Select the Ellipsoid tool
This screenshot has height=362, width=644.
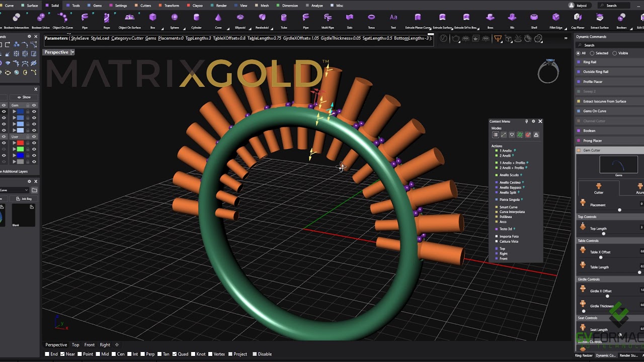click(240, 21)
